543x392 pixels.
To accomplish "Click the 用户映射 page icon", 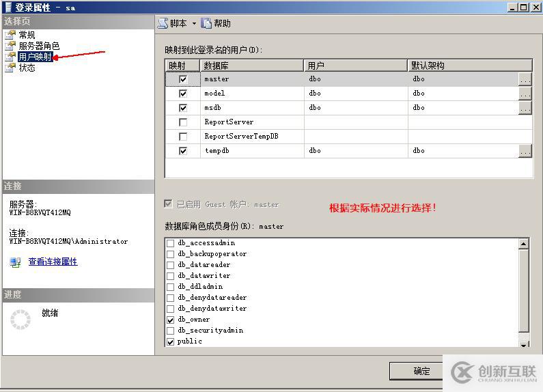I will click(10, 57).
